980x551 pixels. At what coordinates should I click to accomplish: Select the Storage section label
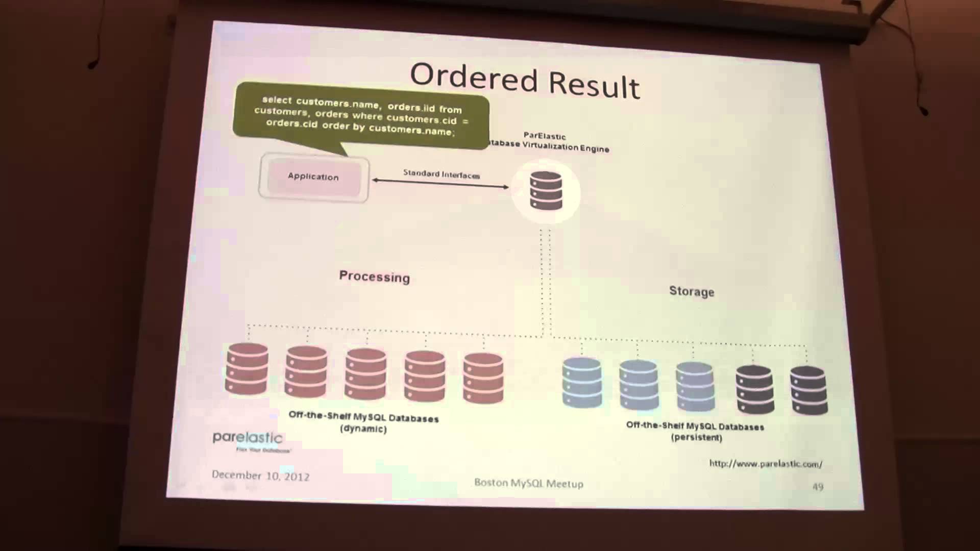point(691,291)
